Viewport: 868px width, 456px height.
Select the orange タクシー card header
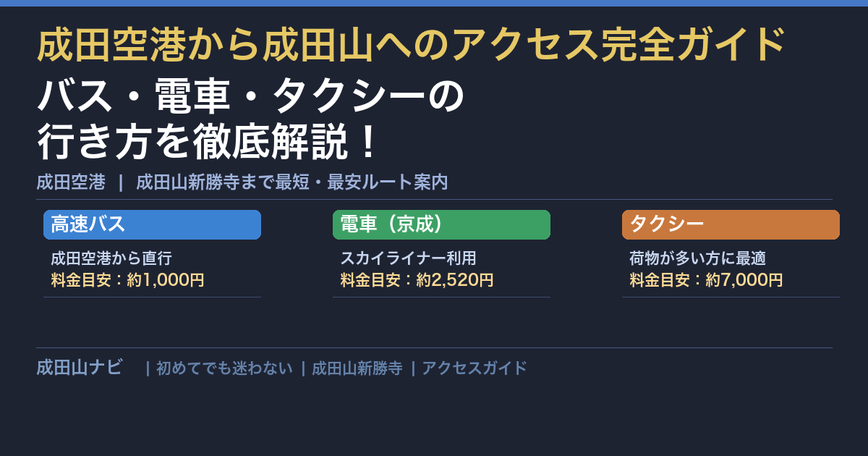731,224
